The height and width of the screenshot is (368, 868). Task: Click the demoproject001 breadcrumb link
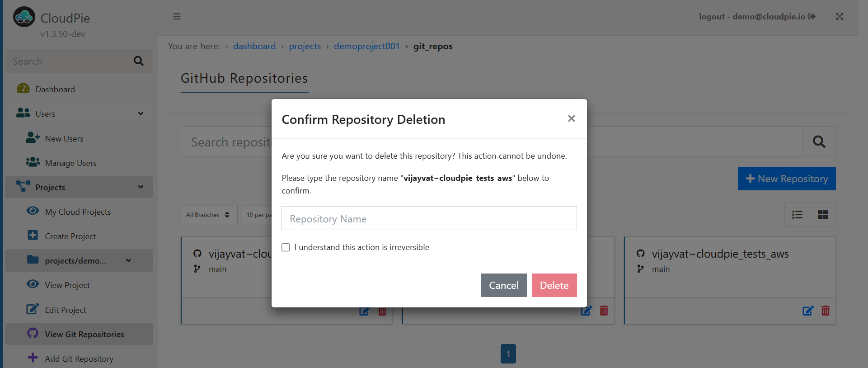click(367, 46)
